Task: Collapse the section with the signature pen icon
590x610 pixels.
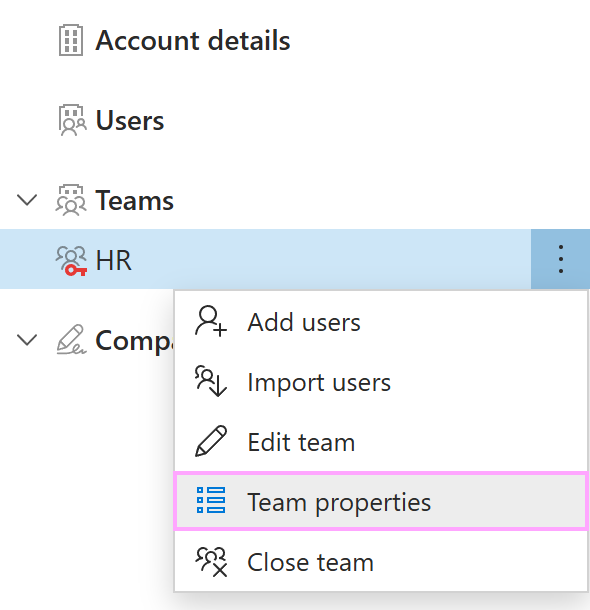Action: click(x=27, y=340)
